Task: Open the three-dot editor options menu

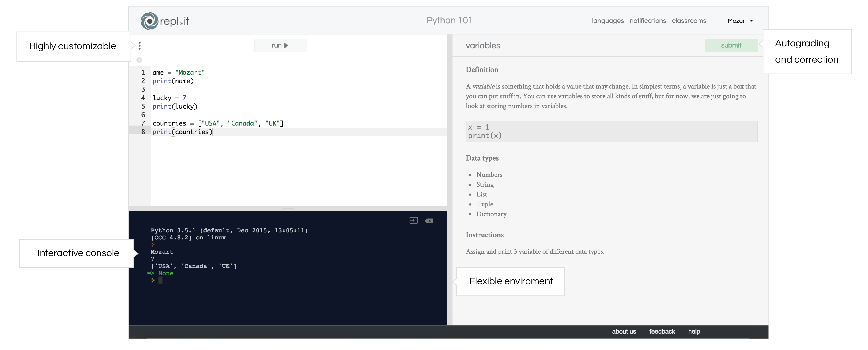Action: pyautogui.click(x=140, y=46)
